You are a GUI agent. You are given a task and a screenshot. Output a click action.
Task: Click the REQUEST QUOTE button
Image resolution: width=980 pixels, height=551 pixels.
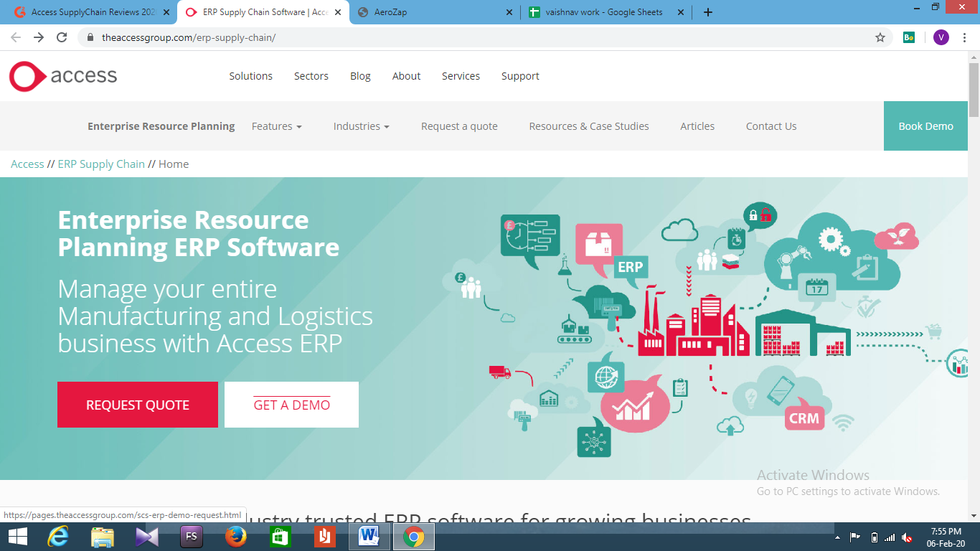coord(138,405)
